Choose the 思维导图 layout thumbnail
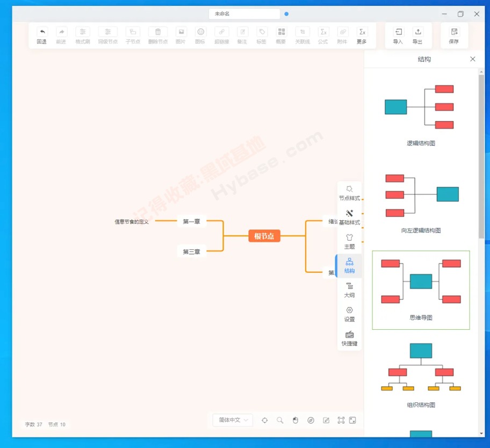Image resolution: width=490 pixels, height=448 pixels. (x=421, y=290)
